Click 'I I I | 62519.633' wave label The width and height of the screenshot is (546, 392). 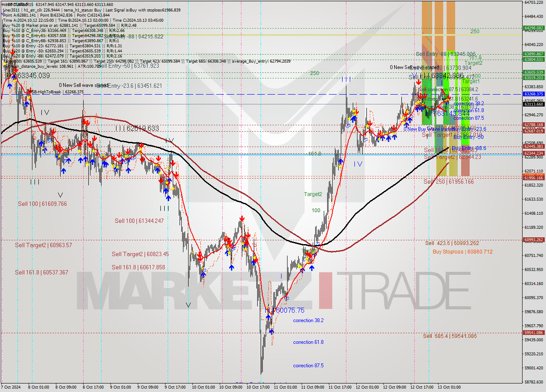[137, 128]
